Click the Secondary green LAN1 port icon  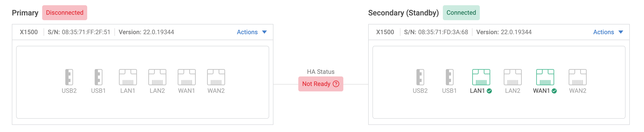(481, 77)
